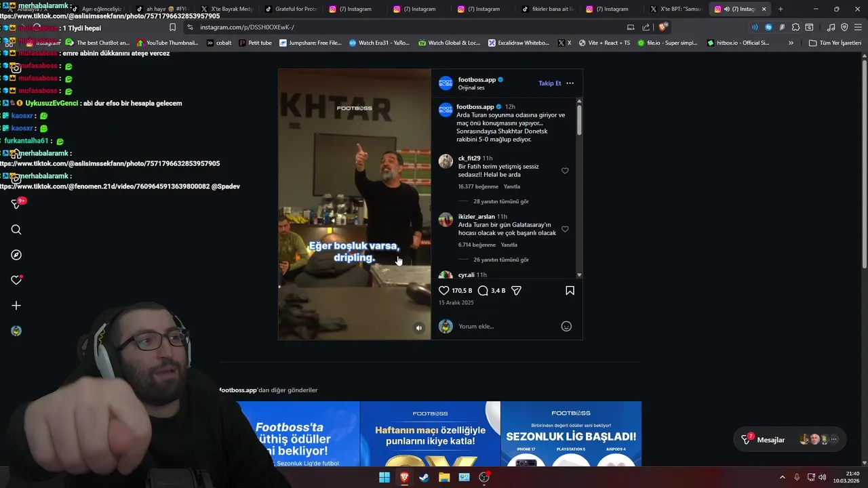Open Steam from the taskbar
Screen dimensions: 868x488
tap(424, 477)
